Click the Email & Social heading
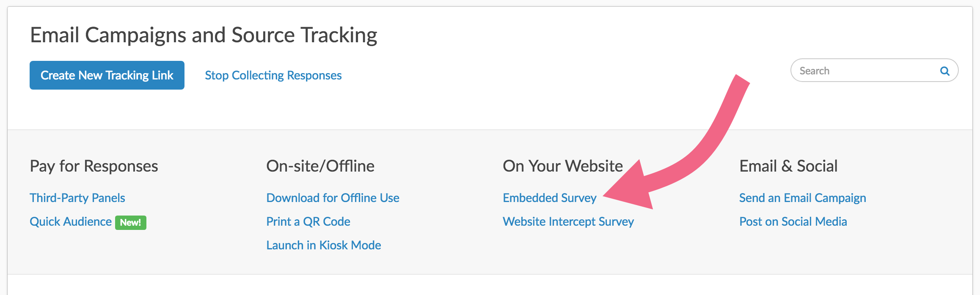The height and width of the screenshot is (295, 980). coord(788,166)
